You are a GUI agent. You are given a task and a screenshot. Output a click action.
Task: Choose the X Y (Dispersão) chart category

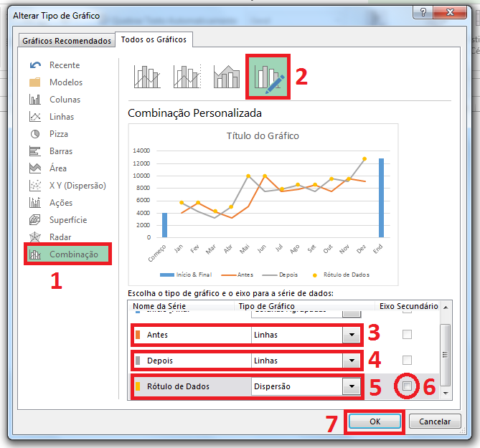pos(77,186)
